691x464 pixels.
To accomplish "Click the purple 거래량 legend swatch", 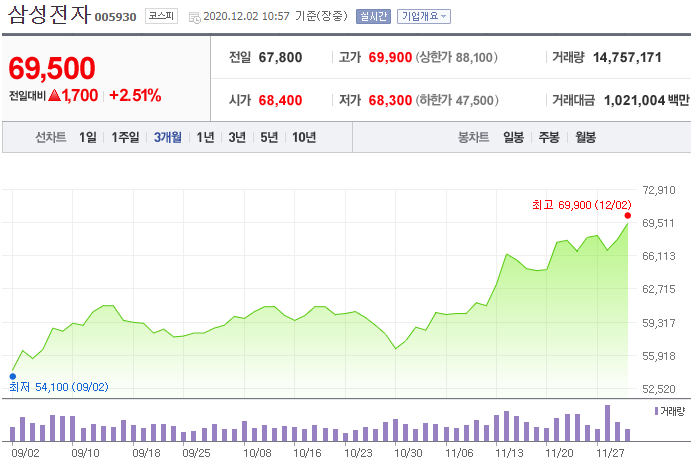I will pos(656,411).
